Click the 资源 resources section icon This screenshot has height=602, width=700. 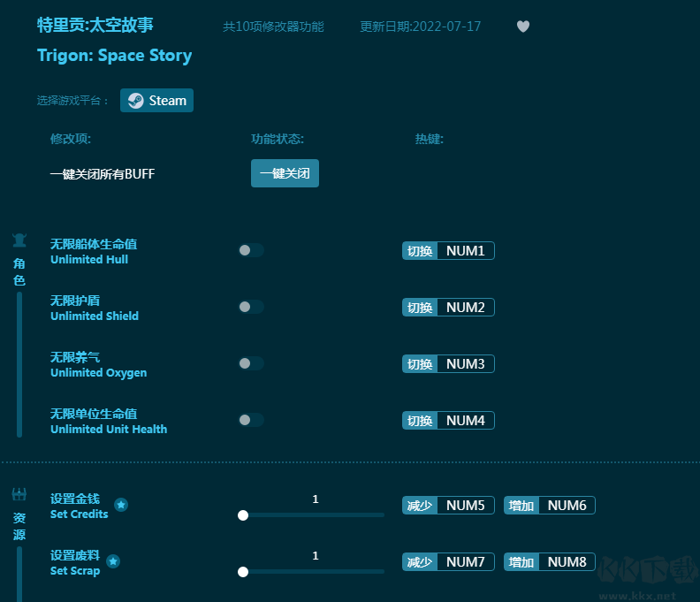19,494
